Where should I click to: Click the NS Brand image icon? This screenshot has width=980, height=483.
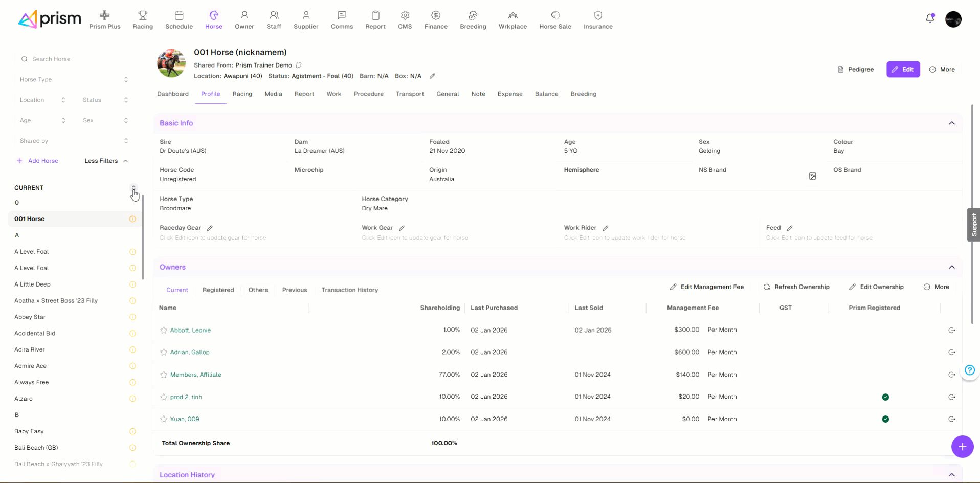tap(812, 176)
